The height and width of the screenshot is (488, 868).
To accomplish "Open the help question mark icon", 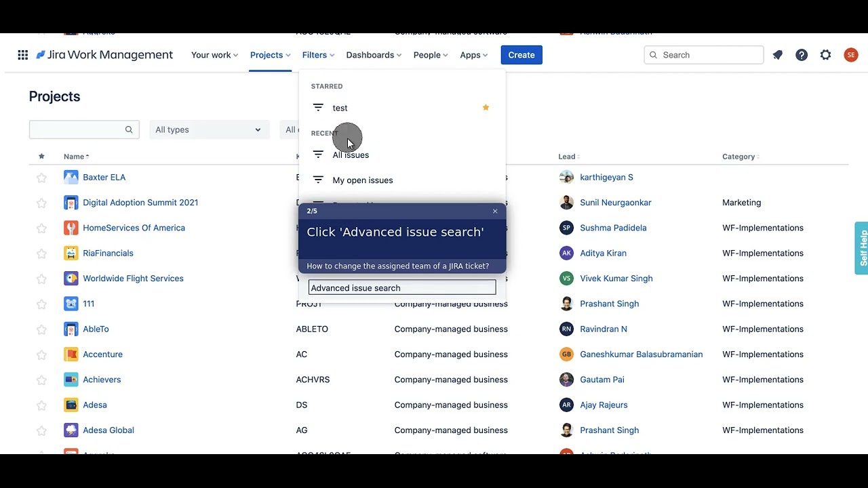I will (x=802, y=55).
